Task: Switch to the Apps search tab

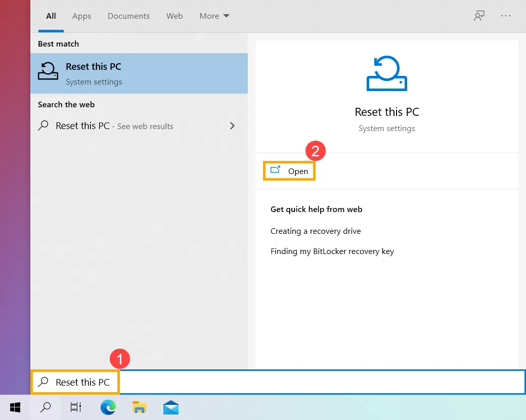Action: click(81, 16)
